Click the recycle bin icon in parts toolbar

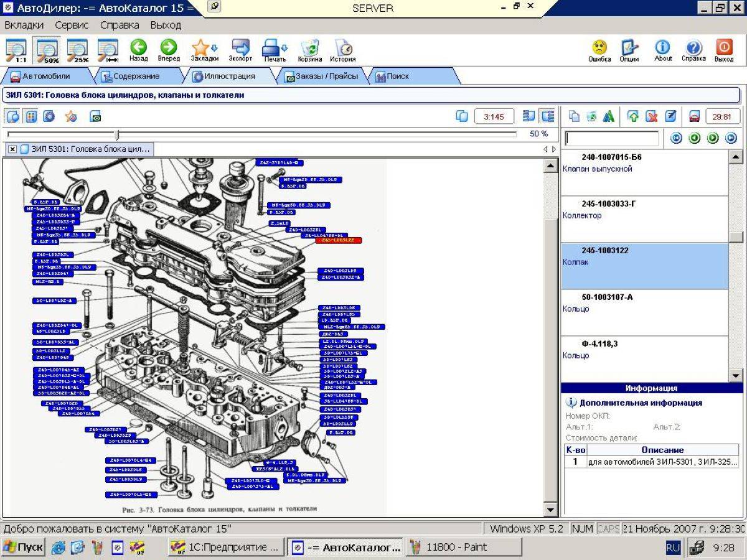pyautogui.click(x=592, y=116)
